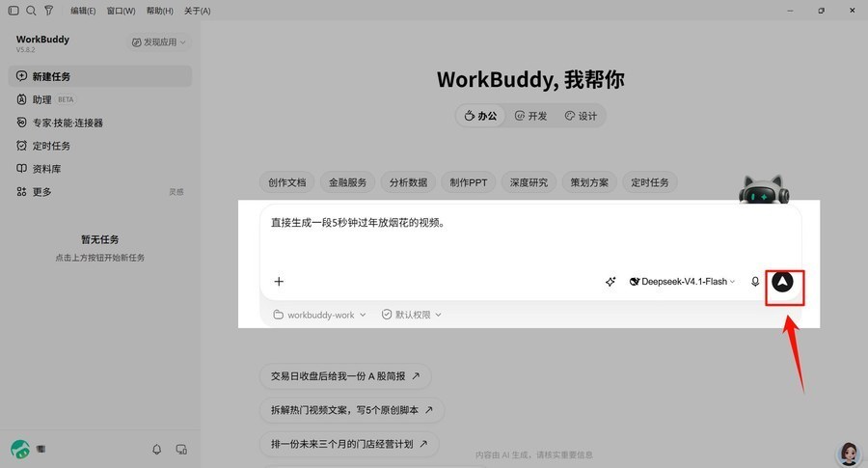Click the filter funnel icon in title bar

(49, 11)
